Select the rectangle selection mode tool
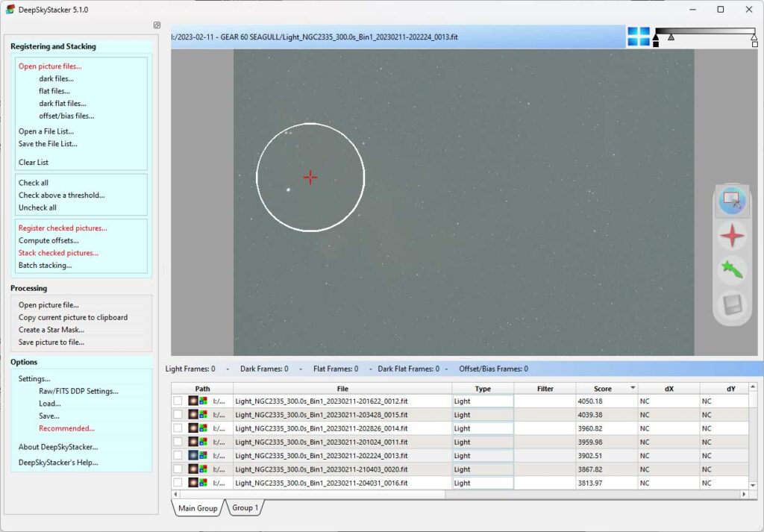764x532 pixels. click(x=732, y=201)
